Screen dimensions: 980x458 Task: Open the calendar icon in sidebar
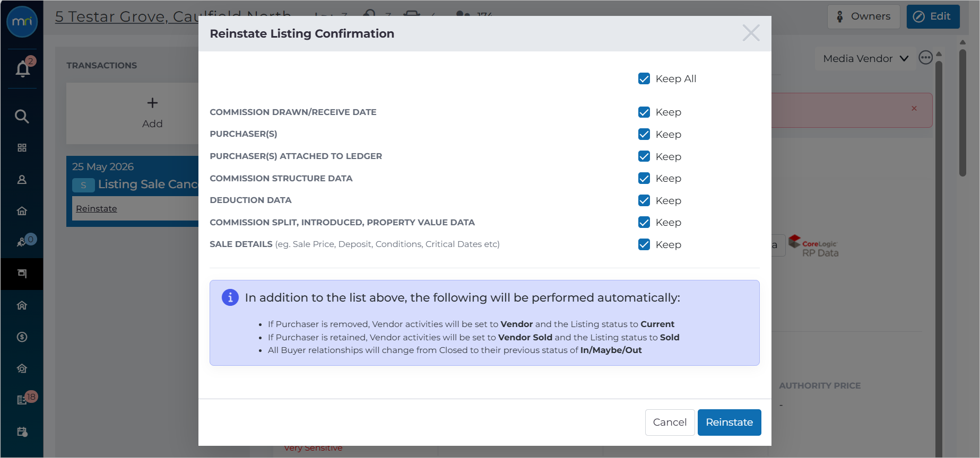tap(22, 431)
